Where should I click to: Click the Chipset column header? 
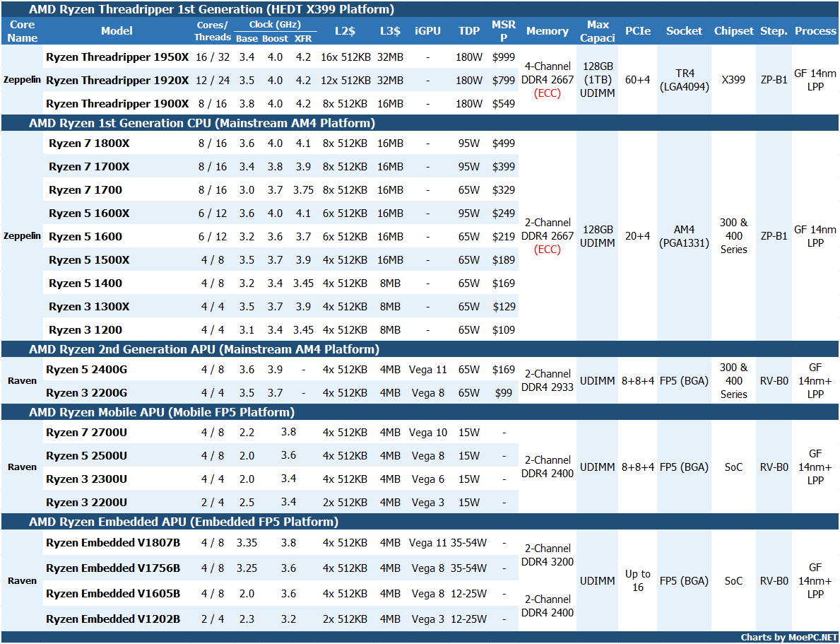point(733,30)
